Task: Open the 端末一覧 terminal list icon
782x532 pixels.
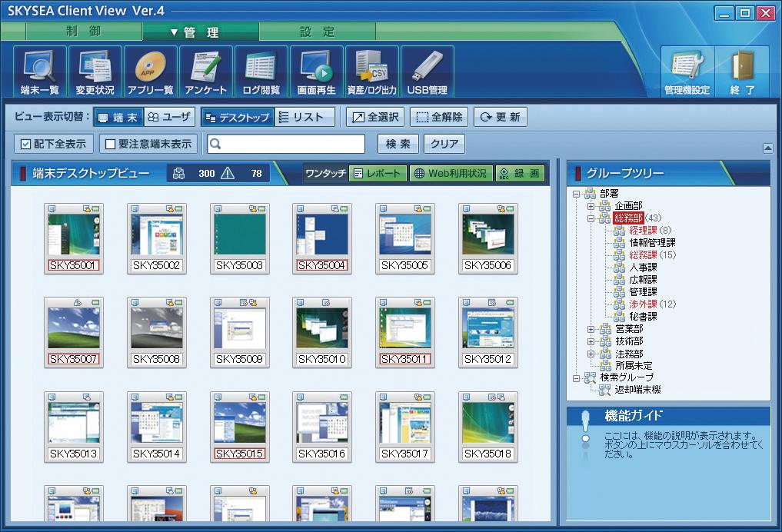Action: (39, 71)
